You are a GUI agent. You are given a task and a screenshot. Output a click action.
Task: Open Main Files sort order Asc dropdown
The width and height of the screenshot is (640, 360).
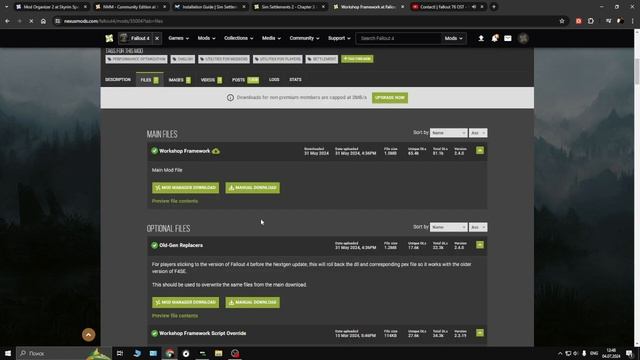(478, 133)
